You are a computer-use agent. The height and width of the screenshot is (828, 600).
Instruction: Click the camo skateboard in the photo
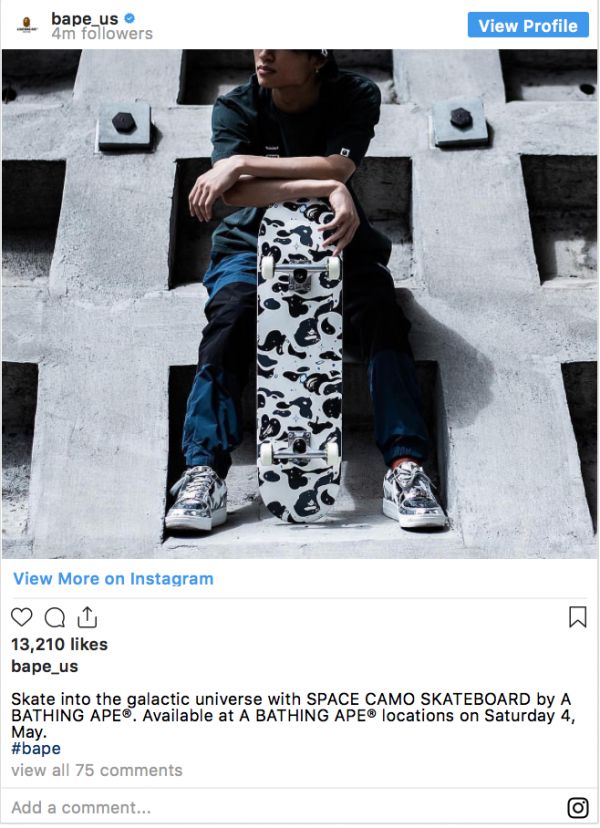[299, 362]
